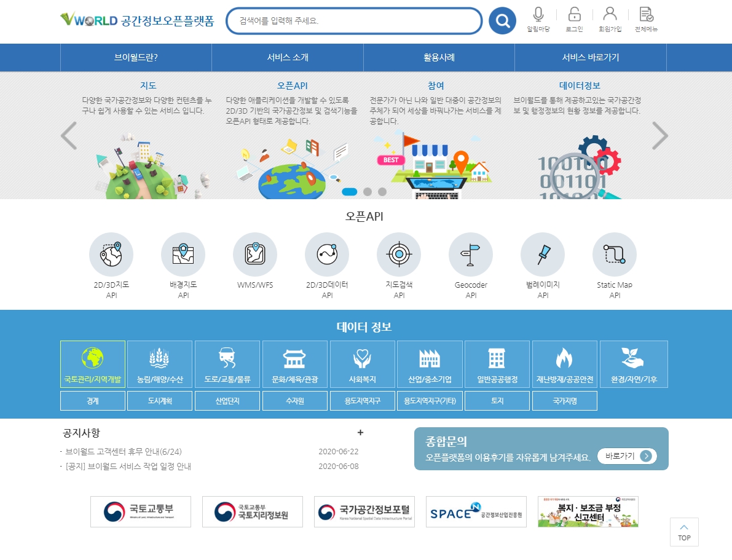
Task: Select the 국토관리/지역개발 globe category
Action: pos(93,365)
